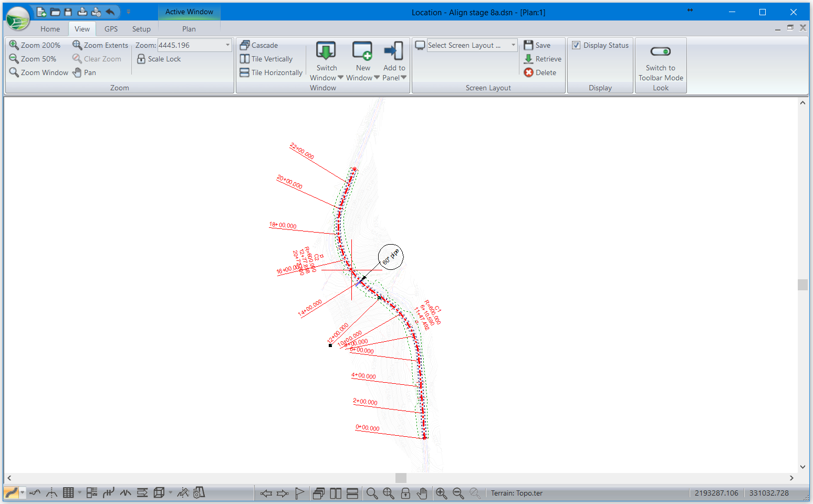Click the Save screen layout icon
Screen dimensions: 813x504
(529, 45)
